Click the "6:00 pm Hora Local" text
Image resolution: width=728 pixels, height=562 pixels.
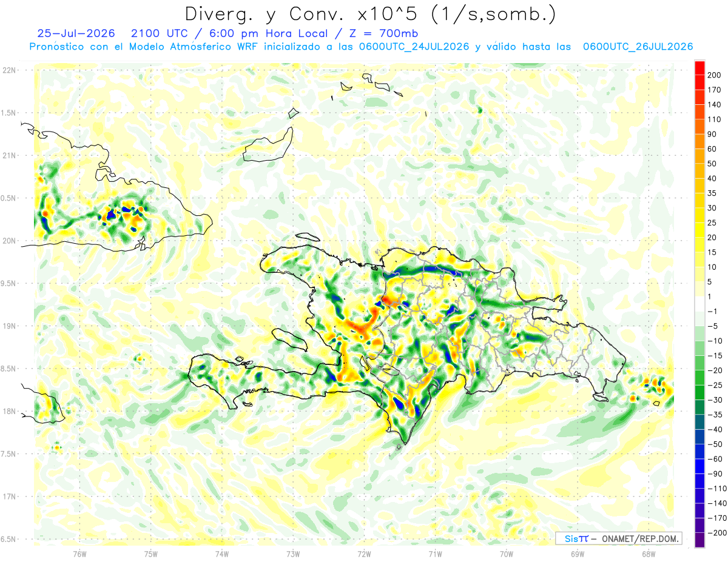point(266,33)
